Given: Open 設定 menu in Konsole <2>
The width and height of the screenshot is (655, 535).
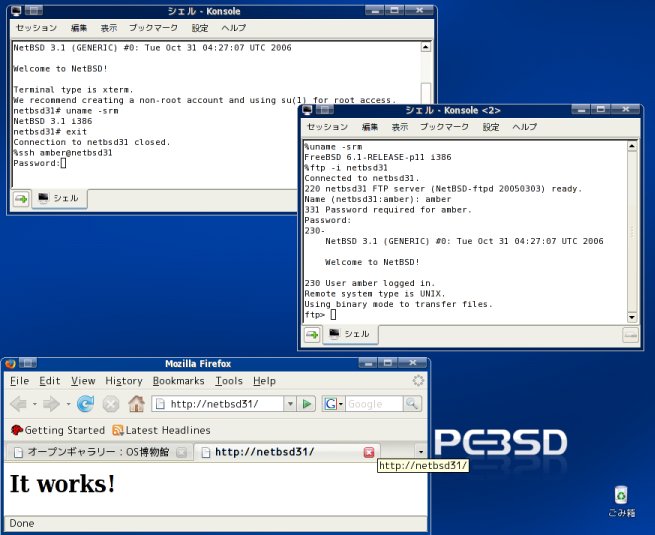Looking at the screenshot, I should (491, 127).
